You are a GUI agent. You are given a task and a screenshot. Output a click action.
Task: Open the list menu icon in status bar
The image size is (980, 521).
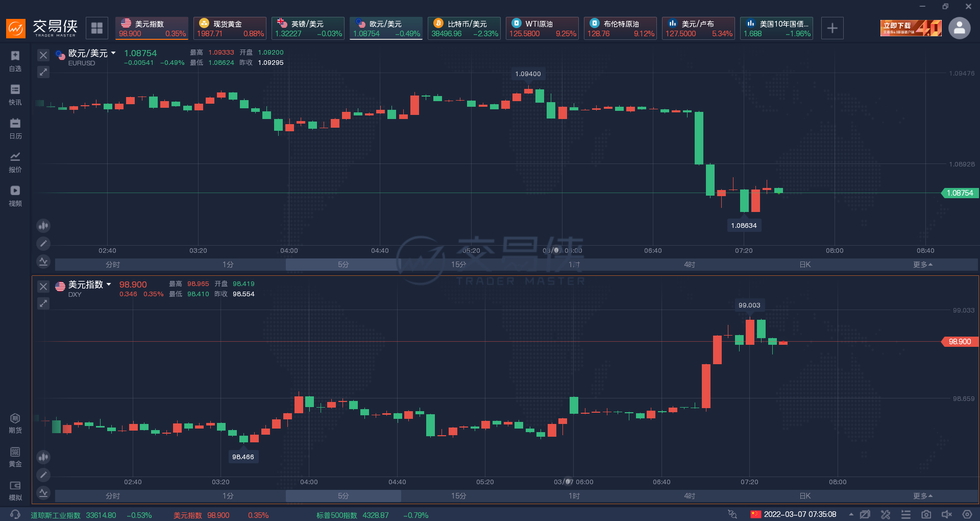[905, 514]
